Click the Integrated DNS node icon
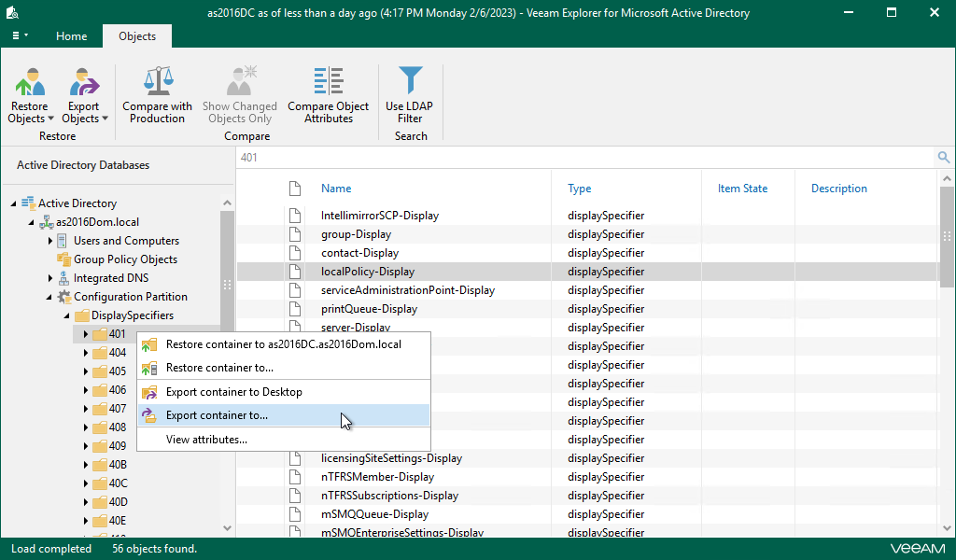 pyautogui.click(x=63, y=278)
